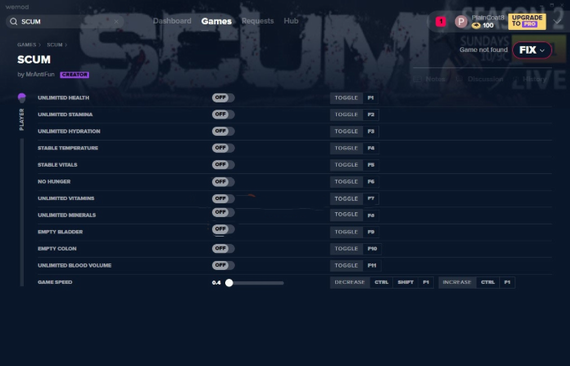Click the Game not found status text

tap(483, 50)
